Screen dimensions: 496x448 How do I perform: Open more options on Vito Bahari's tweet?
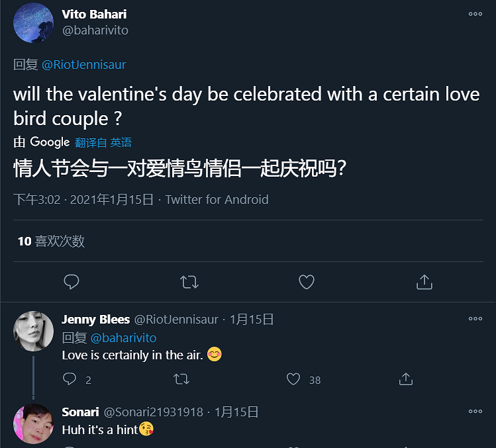point(475,15)
